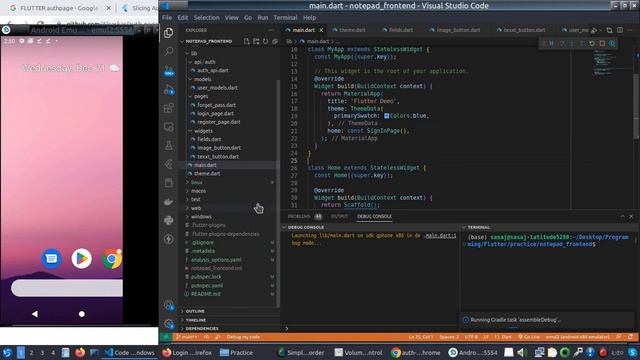This screenshot has height=360, width=640.
Task: Hot restart using the green debug toolbar icon
Action: pyautogui.click(x=592, y=43)
